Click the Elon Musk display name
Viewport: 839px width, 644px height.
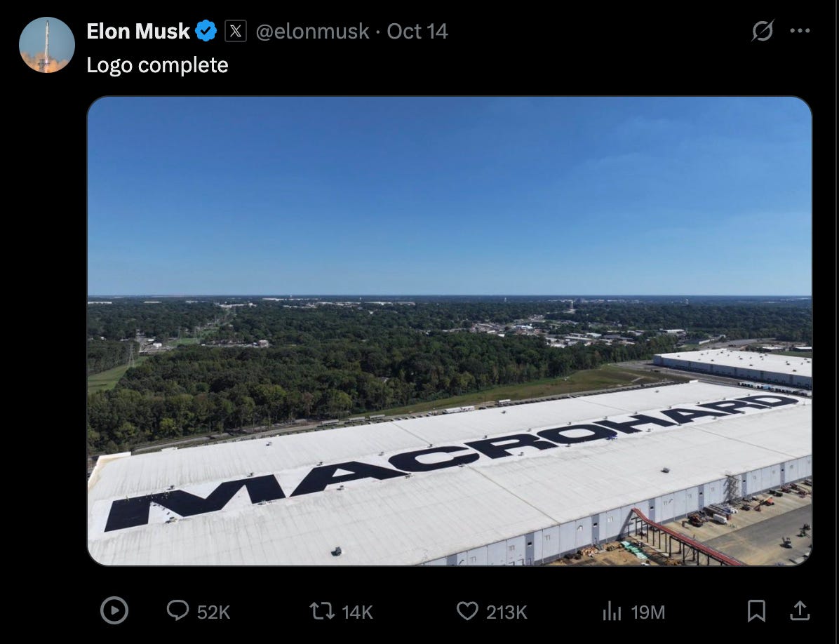tap(138, 32)
